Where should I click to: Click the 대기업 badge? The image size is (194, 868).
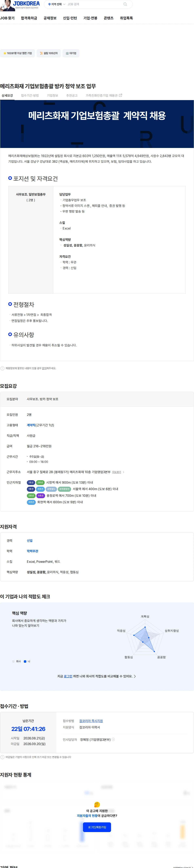(x=71, y=53)
